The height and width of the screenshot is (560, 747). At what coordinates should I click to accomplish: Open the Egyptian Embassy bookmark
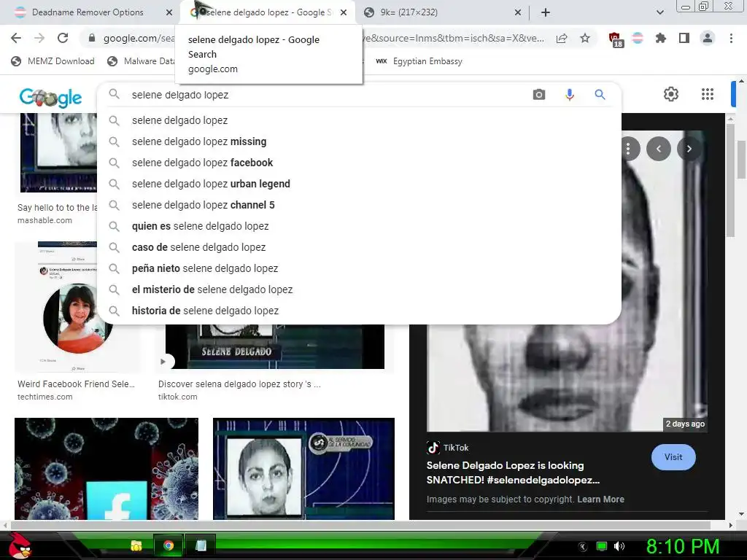(x=419, y=61)
